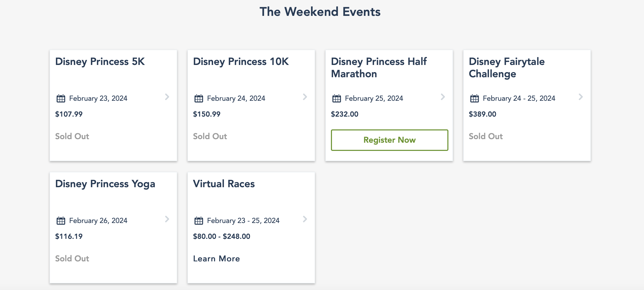
Task: Expand the Half Marathon card chevron
Action: click(x=443, y=97)
